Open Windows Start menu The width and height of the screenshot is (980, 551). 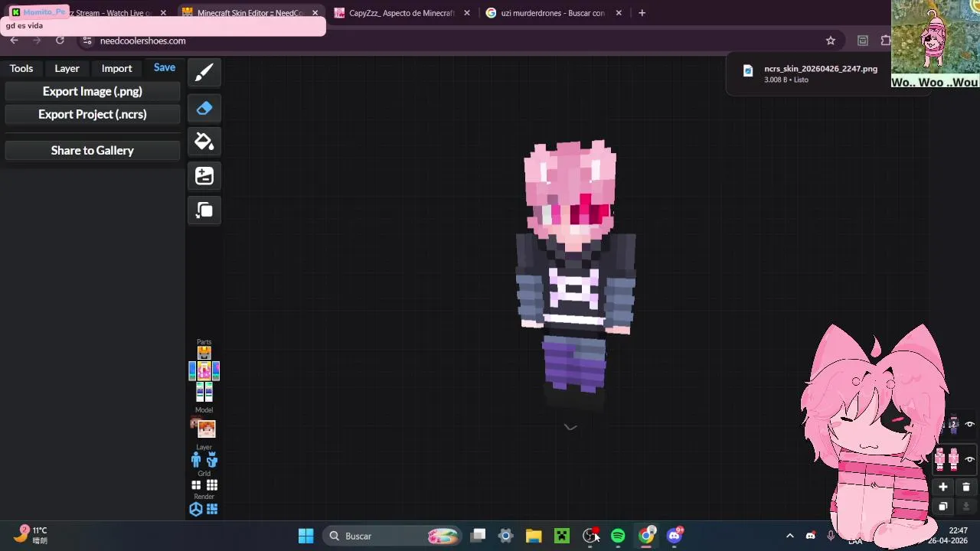(305, 536)
